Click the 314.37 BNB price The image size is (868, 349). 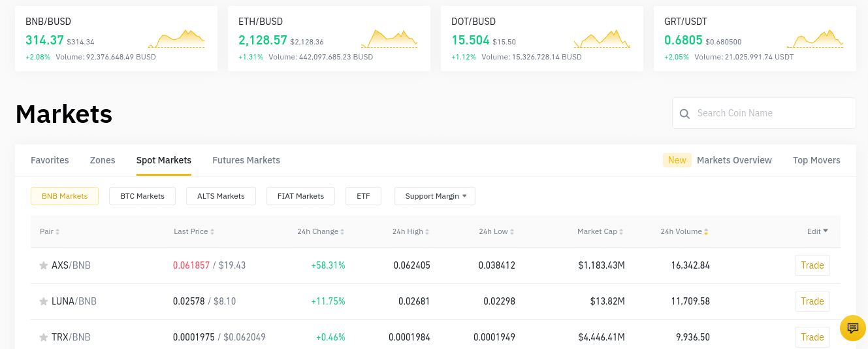44,40
